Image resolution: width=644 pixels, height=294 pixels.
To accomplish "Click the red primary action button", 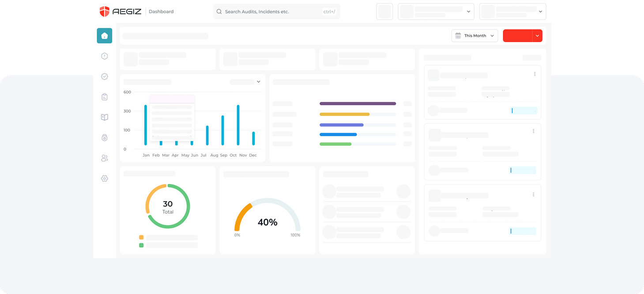I will pyautogui.click(x=517, y=36).
